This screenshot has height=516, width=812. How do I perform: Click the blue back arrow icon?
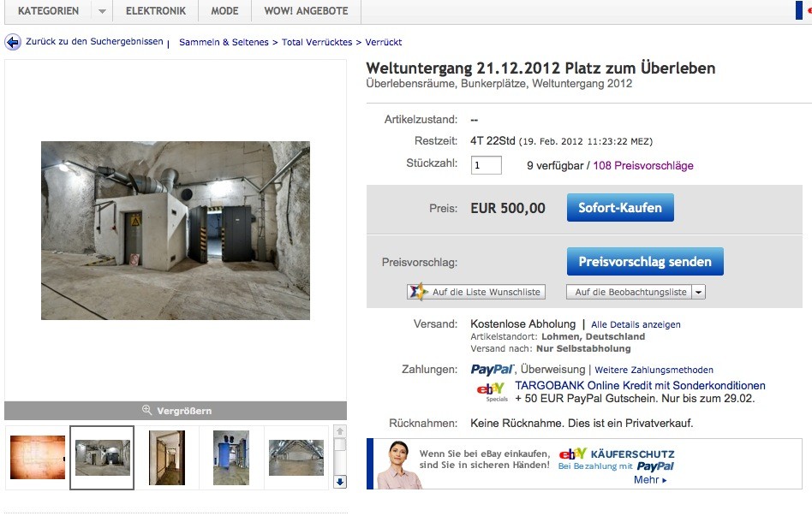[x=13, y=42]
